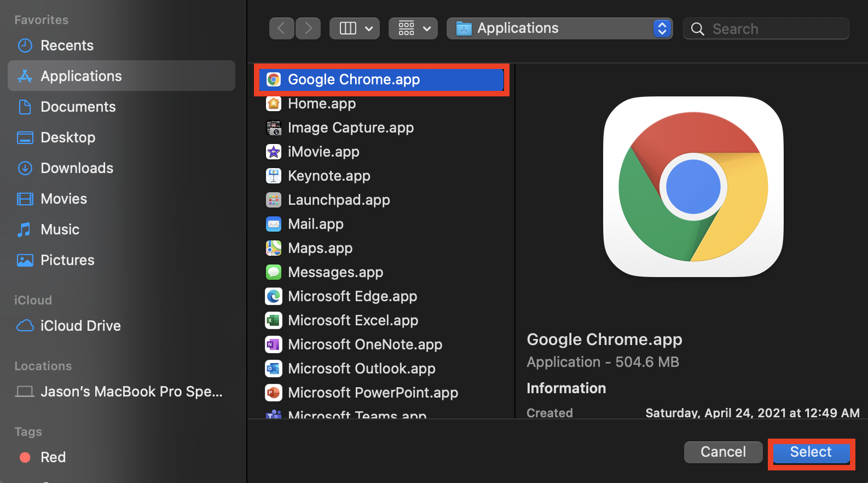
Task: Click the Microsoft OneNote icon
Action: tap(274, 344)
